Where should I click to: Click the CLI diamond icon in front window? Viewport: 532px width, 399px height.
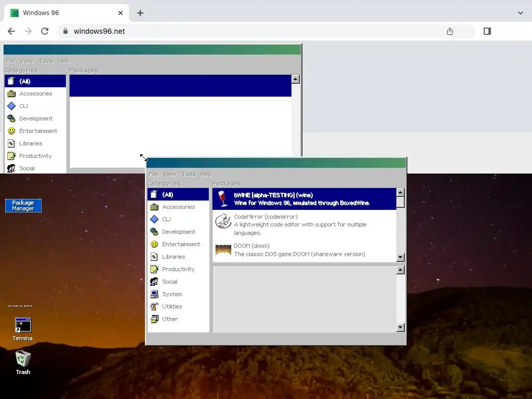(154, 219)
